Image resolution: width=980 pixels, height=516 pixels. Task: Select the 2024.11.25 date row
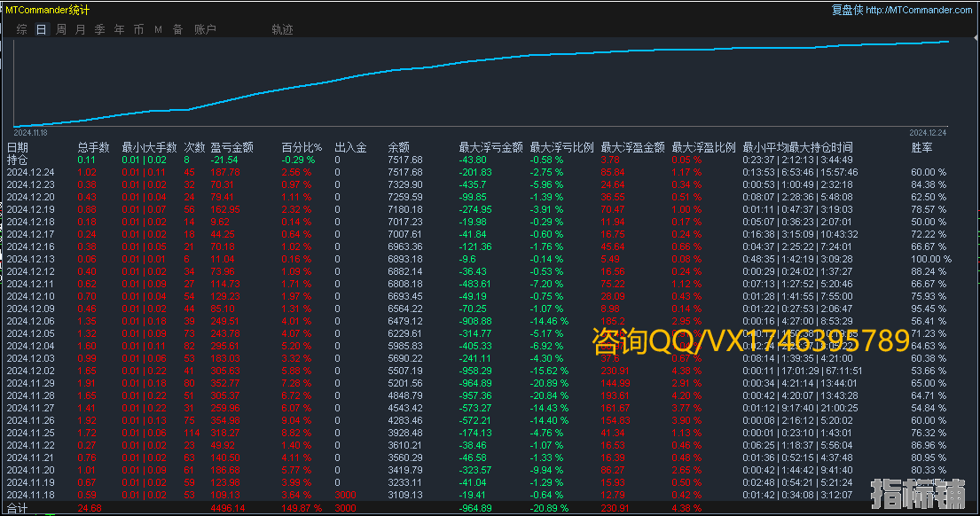(x=31, y=433)
